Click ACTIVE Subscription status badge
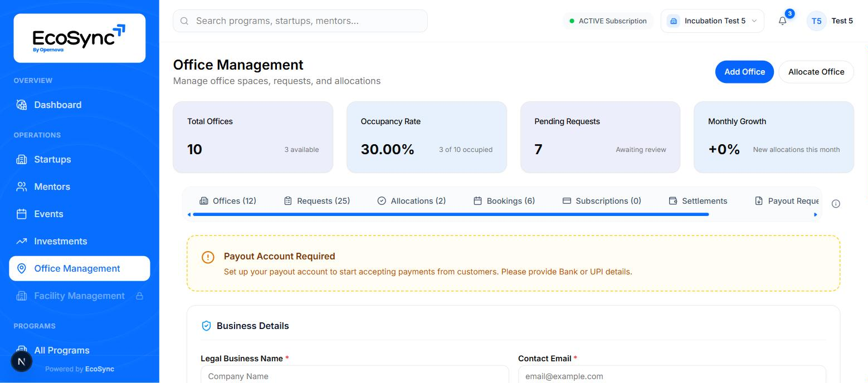This screenshot has width=868, height=383. (608, 21)
